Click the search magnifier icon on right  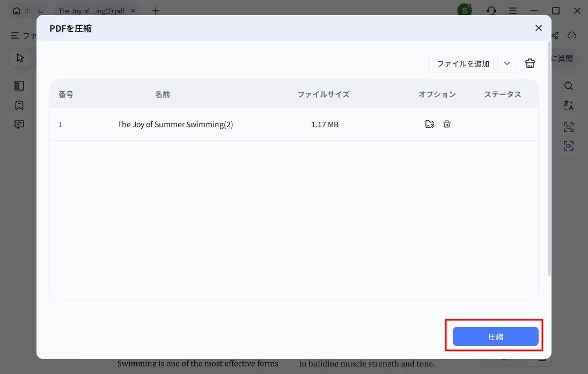(569, 86)
